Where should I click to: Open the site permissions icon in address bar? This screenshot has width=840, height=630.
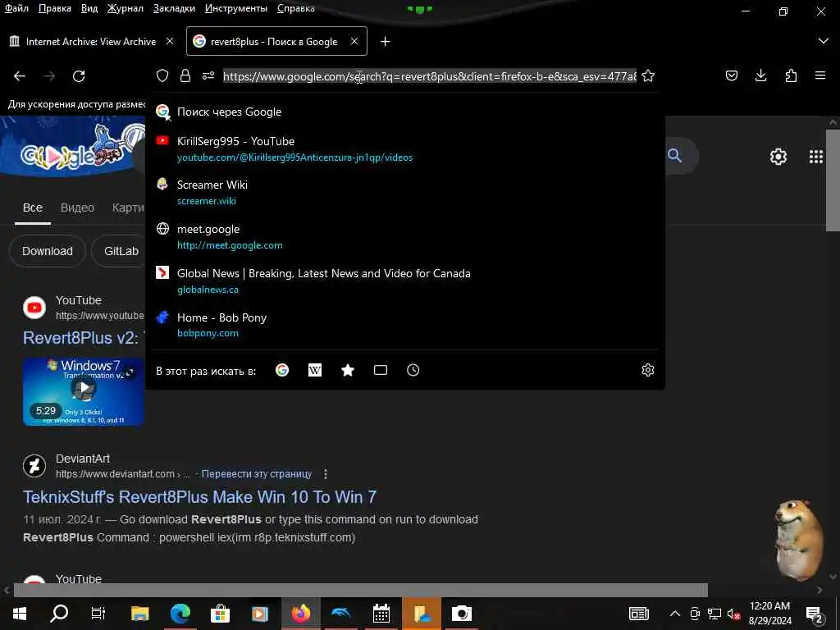coord(208,76)
